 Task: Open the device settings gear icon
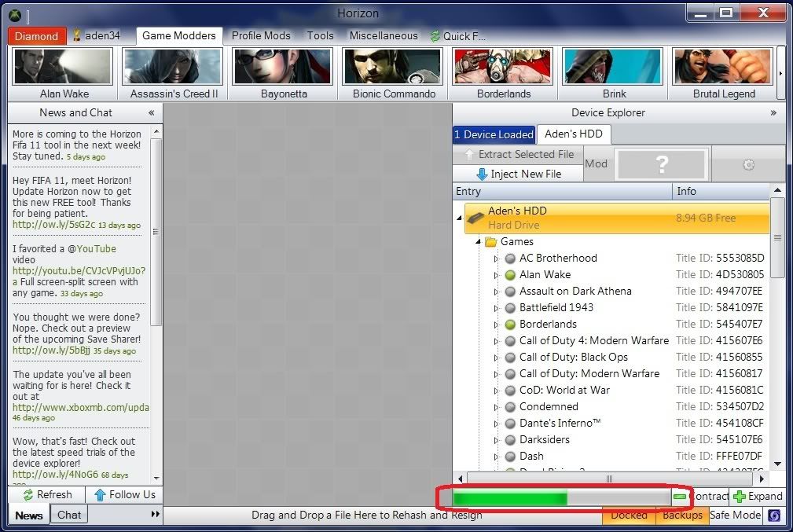[748, 165]
